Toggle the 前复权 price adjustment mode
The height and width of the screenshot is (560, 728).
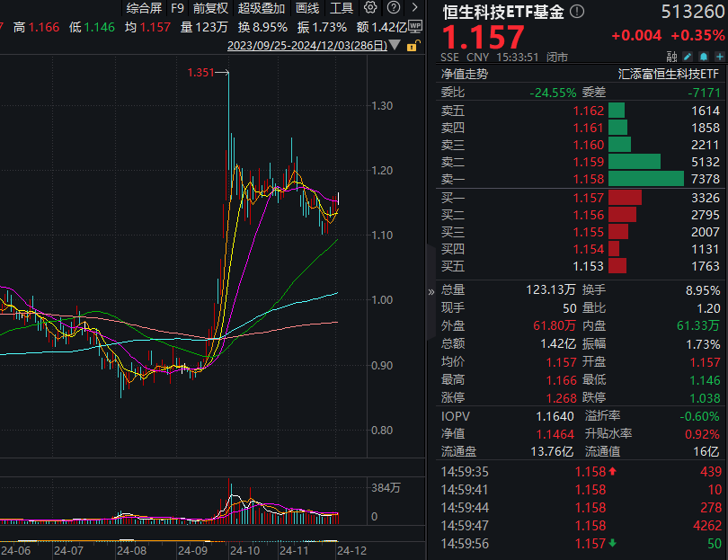tap(210, 7)
